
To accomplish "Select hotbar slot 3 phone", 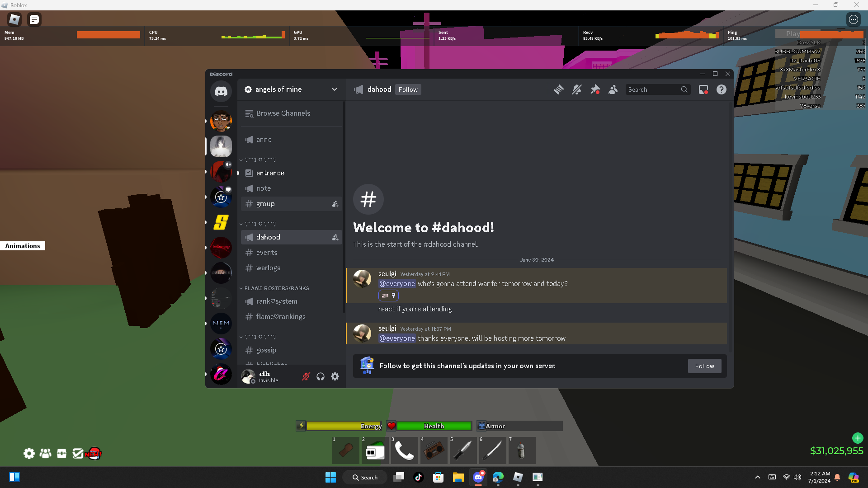I will pos(405,450).
